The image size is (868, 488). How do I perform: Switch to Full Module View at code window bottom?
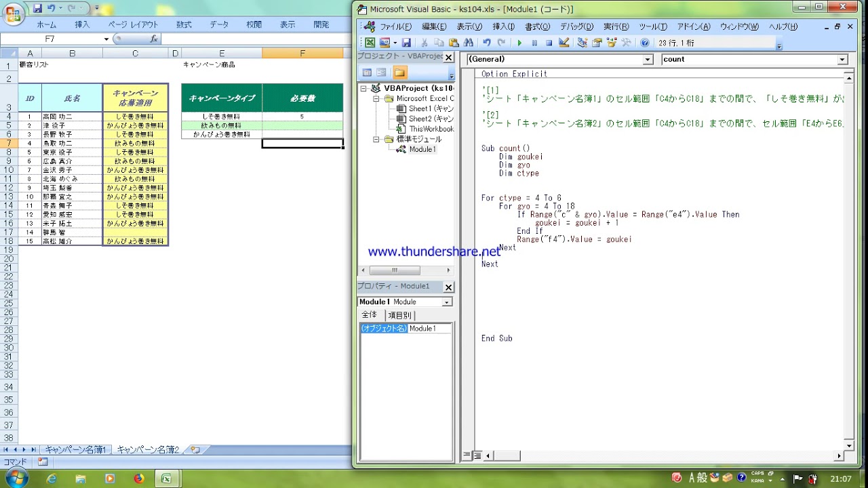(477, 456)
